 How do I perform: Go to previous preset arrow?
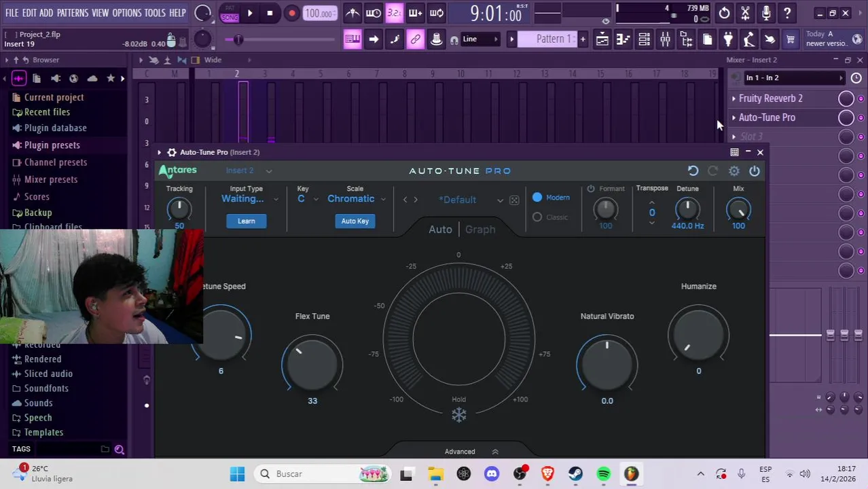[405, 200]
